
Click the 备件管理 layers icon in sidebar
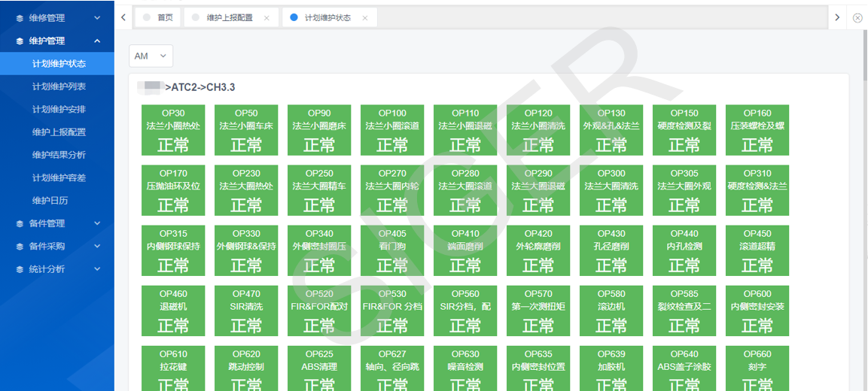20,223
